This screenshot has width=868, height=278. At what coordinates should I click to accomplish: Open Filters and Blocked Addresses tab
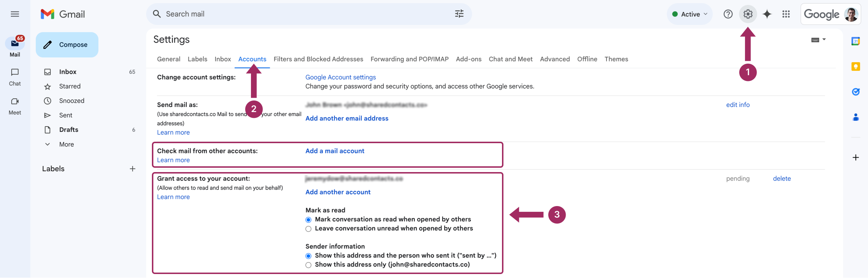pos(318,59)
